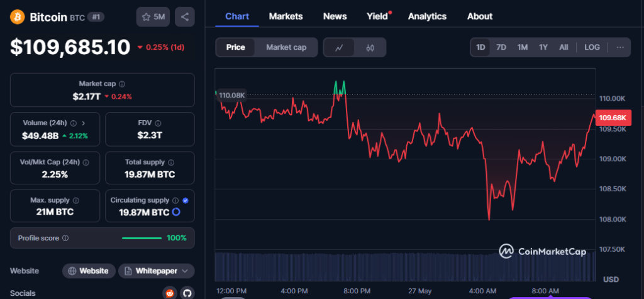Open the share button
Image resolution: width=644 pixels, height=299 pixels.
[185, 17]
